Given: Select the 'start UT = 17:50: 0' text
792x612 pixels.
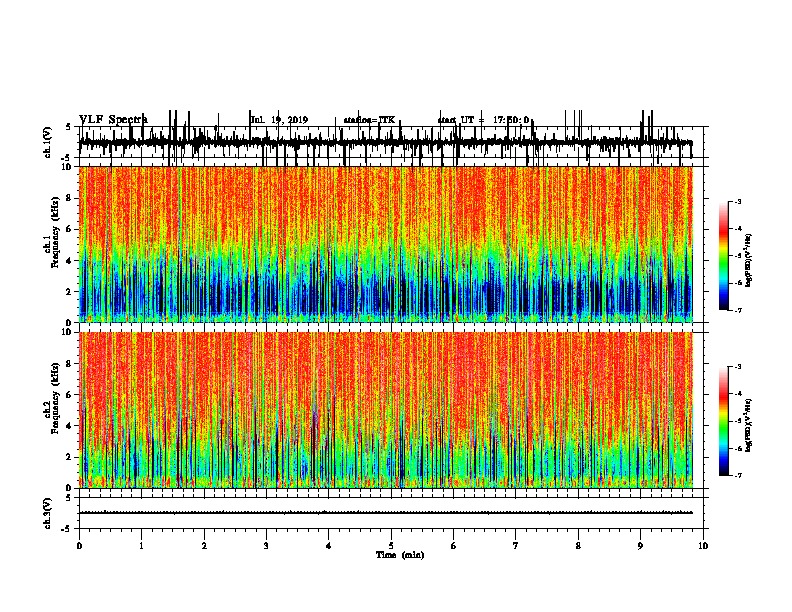Looking at the screenshot, I should point(483,120).
